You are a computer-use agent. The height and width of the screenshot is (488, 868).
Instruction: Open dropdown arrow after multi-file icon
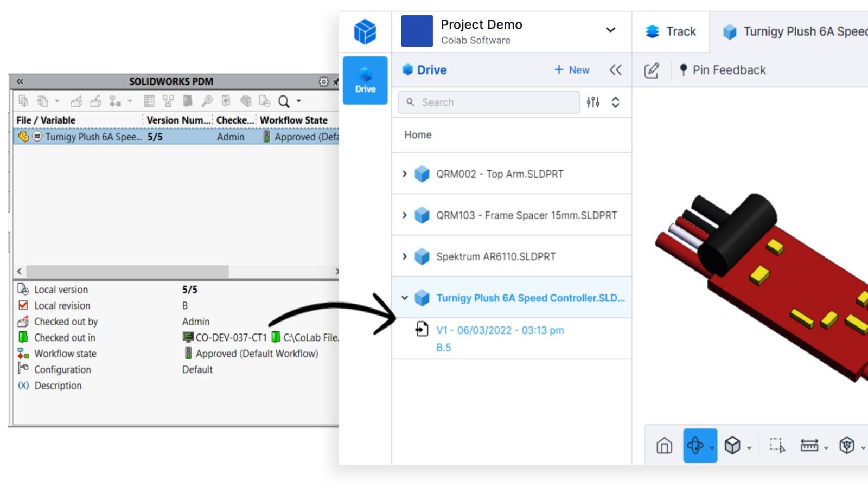click(56, 101)
